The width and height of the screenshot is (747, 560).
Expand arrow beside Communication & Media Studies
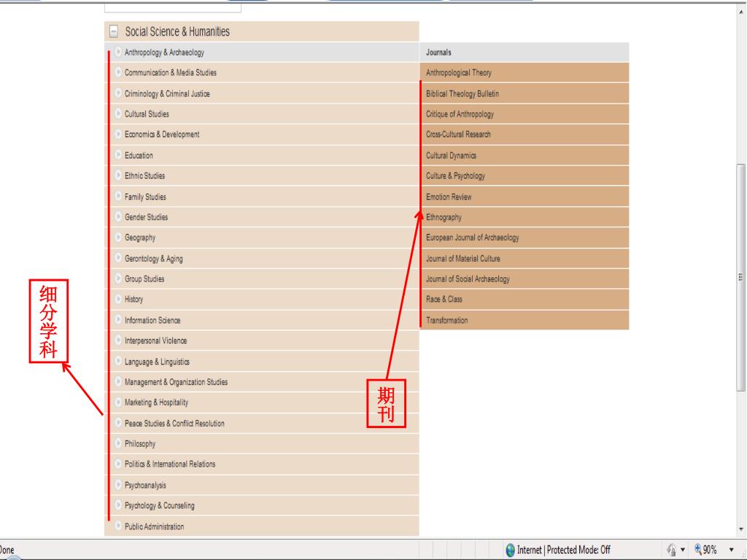click(x=118, y=72)
